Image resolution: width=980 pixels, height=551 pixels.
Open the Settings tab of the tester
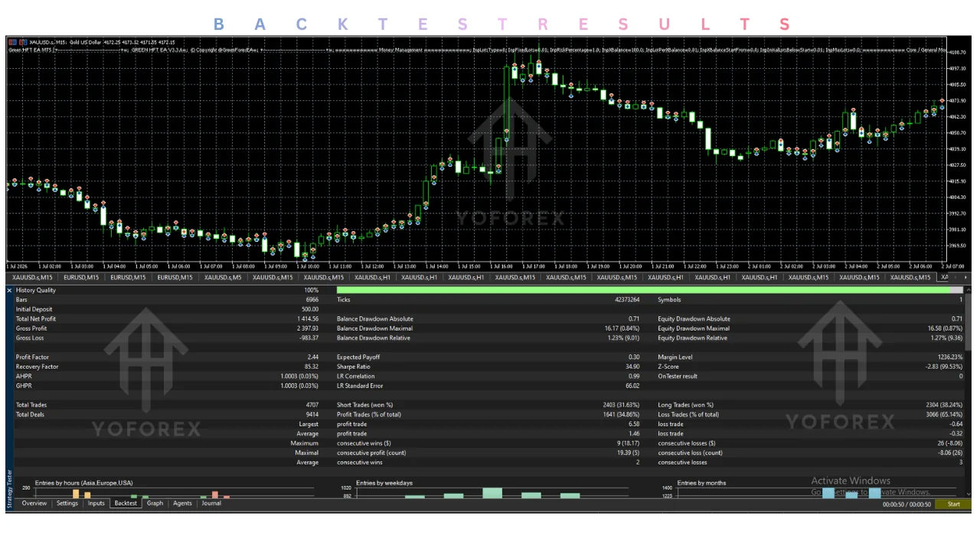pyautogui.click(x=67, y=504)
